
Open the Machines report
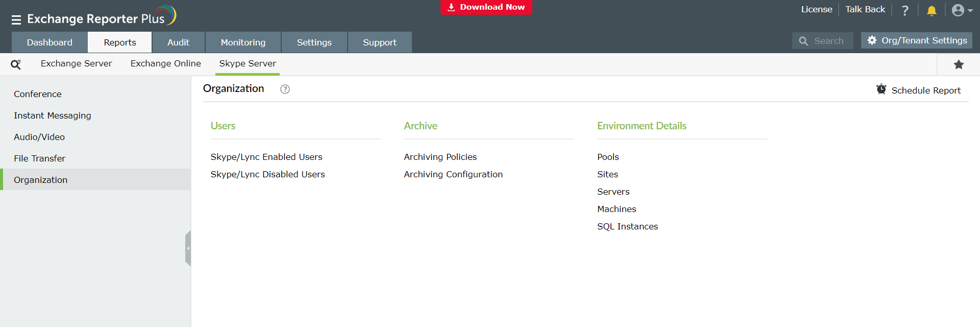(x=617, y=209)
